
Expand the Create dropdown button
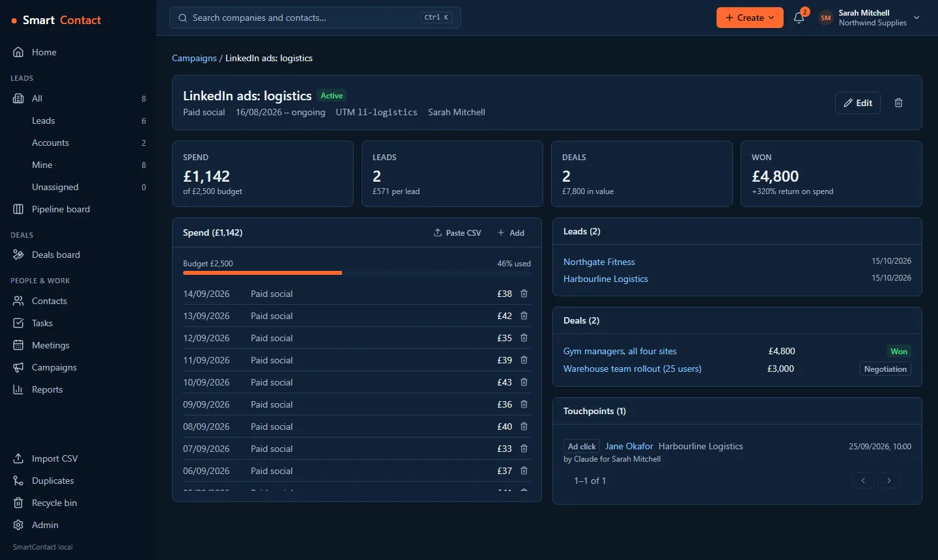click(750, 18)
